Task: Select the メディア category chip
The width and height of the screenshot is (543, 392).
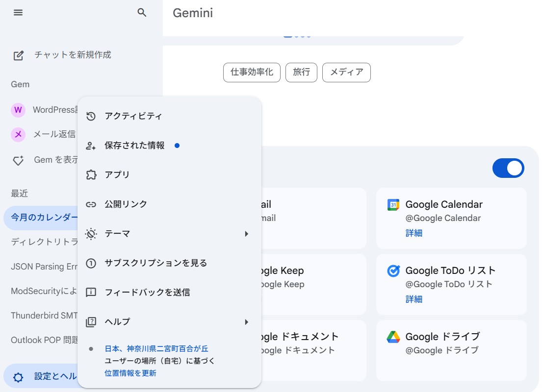Action: [x=346, y=73]
